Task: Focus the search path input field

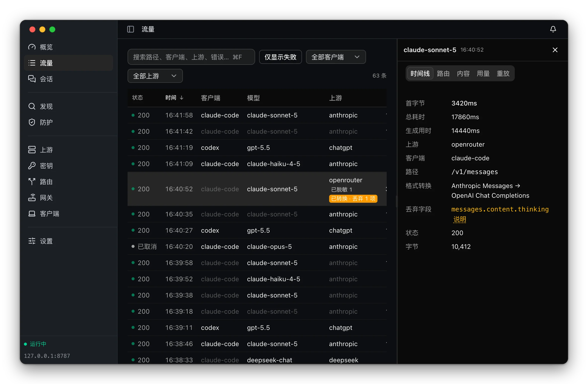Action: [191, 57]
